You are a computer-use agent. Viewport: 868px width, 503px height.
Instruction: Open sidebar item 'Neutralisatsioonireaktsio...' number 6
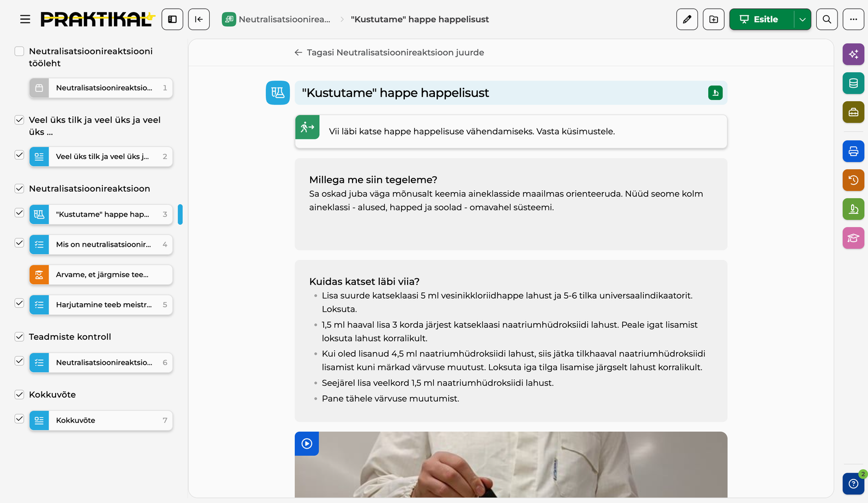pyautogui.click(x=101, y=363)
